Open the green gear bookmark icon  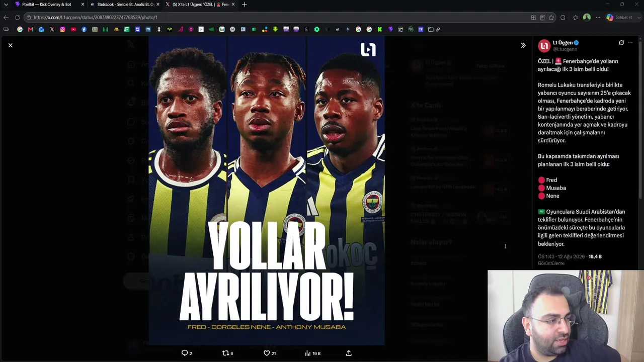(316, 29)
